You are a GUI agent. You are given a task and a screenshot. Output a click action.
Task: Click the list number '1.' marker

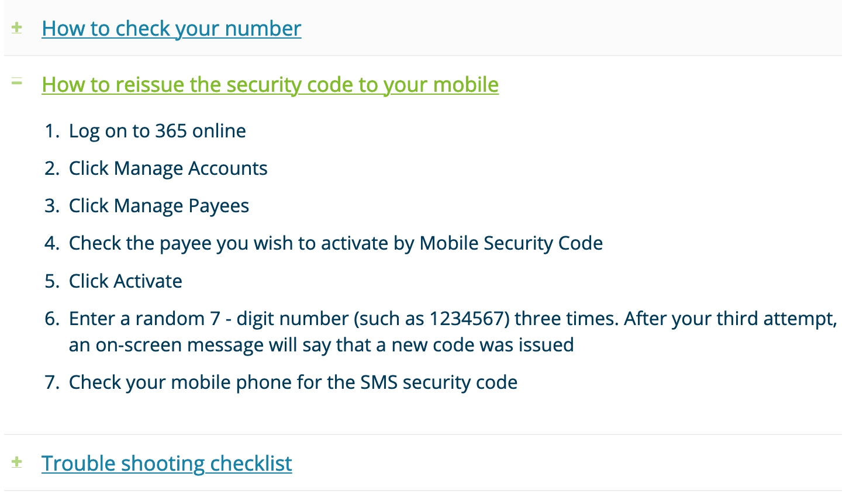click(x=52, y=131)
